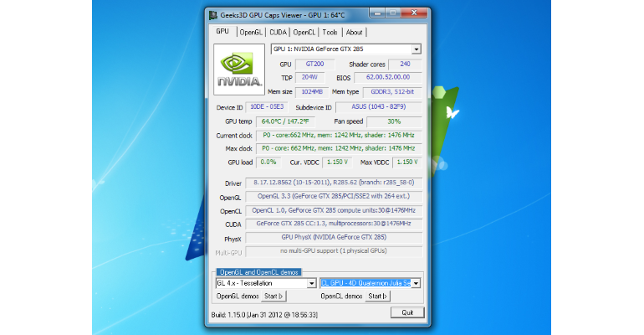644x335 pixels.
Task: Click the shader cores value 240
Action: [x=405, y=64]
